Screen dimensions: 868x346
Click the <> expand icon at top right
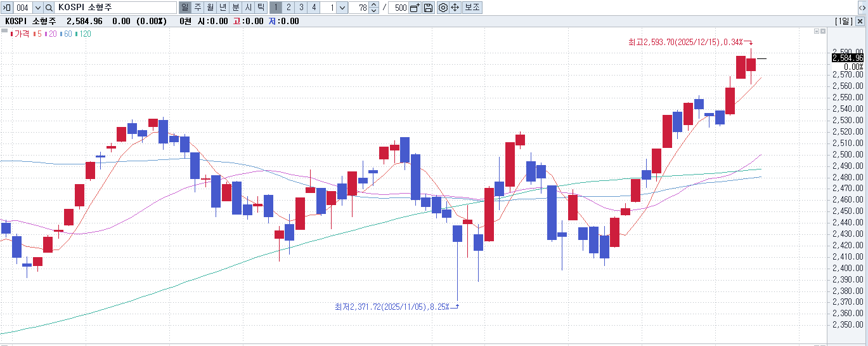click(862, 8)
